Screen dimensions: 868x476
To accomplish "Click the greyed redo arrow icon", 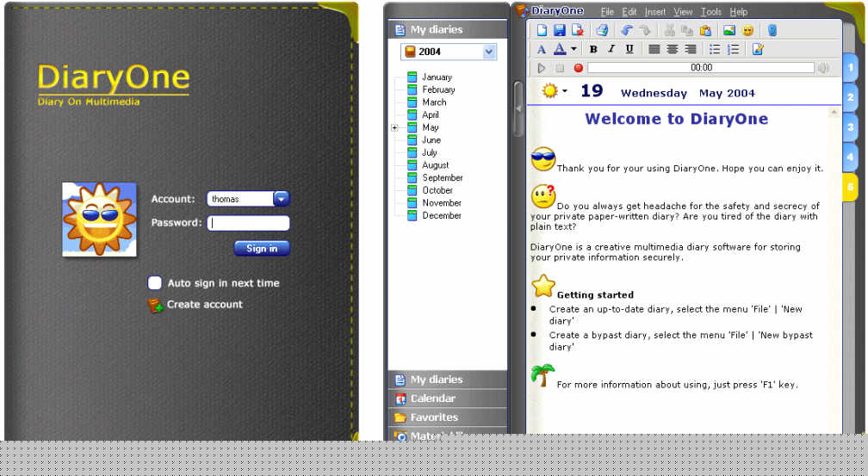I will (644, 30).
